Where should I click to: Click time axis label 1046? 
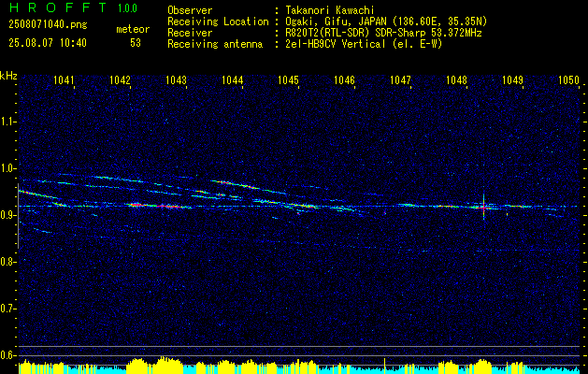coord(344,79)
